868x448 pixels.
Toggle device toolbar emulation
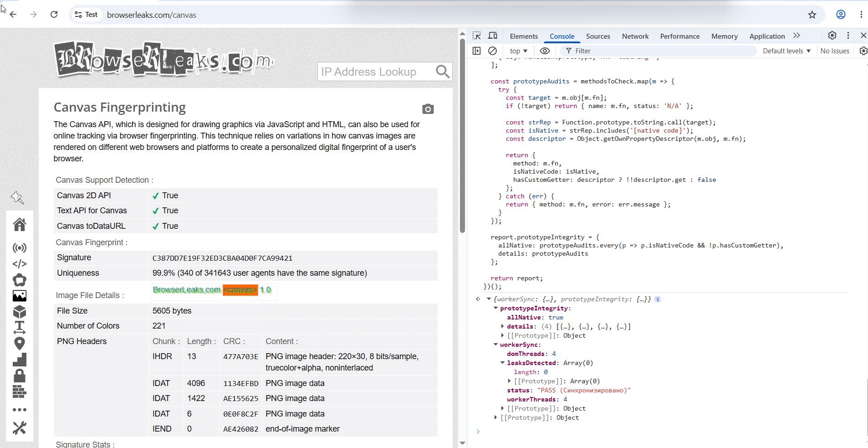[x=492, y=36]
